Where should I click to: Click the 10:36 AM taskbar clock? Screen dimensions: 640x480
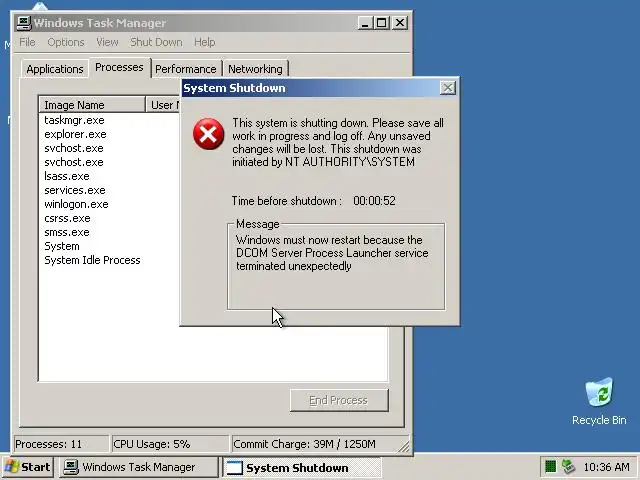tap(606, 467)
